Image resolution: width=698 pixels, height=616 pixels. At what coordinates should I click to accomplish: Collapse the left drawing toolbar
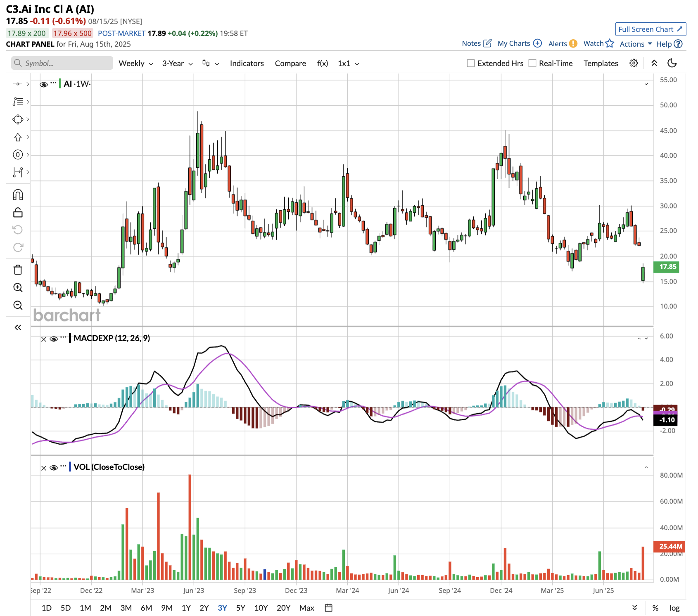point(18,327)
